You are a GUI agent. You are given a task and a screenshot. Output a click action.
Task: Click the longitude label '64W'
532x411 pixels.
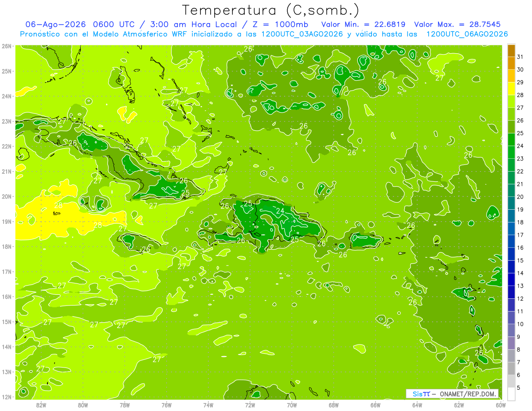point(417,404)
